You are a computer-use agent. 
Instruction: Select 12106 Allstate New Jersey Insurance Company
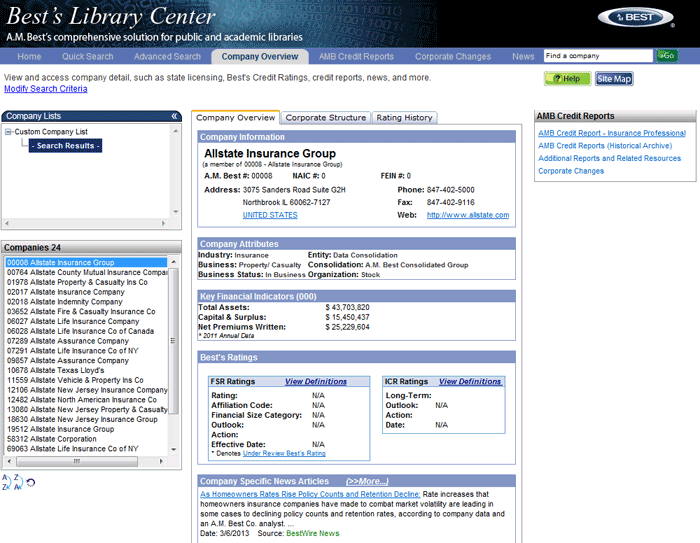(x=87, y=390)
